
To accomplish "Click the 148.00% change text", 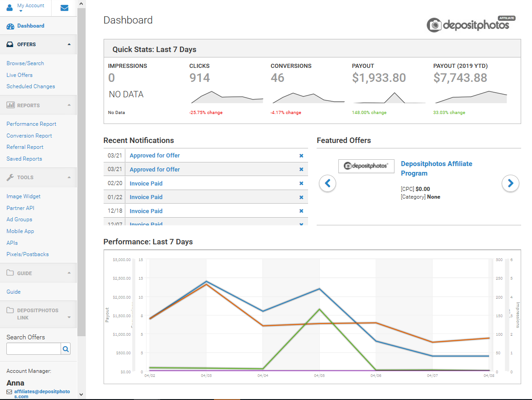I will tap(369, 113).
